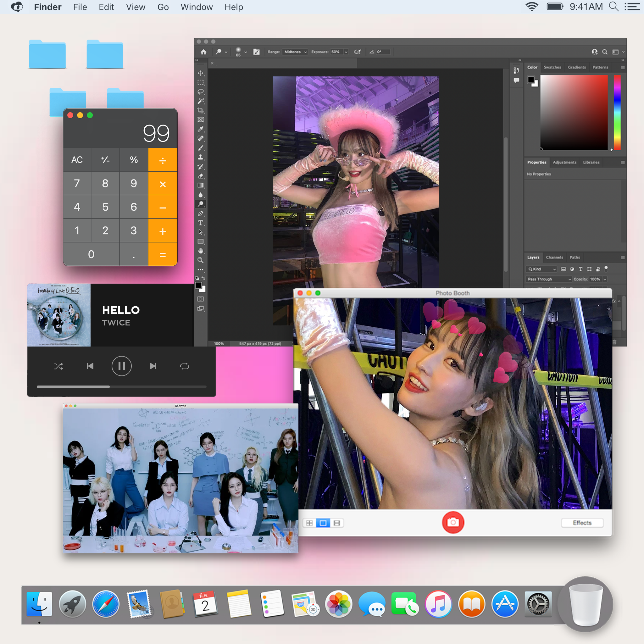644x644 pixels.
Task: Pick the Clone Stamp tool
Action: point(200,157)
